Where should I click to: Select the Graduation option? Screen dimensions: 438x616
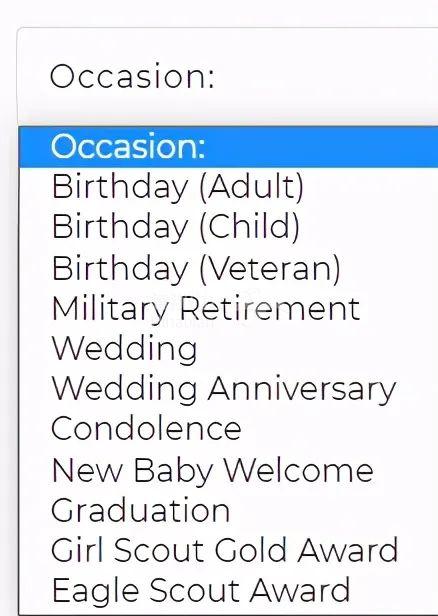(229, 510)
